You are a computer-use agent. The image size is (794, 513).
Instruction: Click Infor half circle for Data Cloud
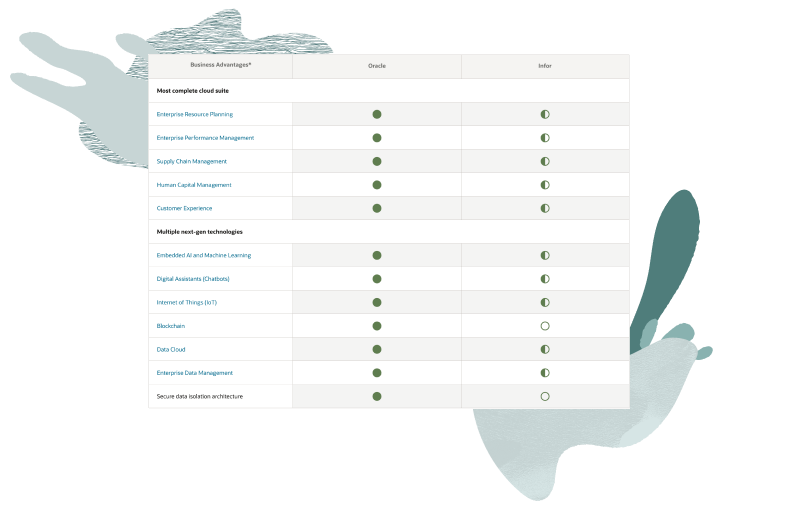coord(545,349)
